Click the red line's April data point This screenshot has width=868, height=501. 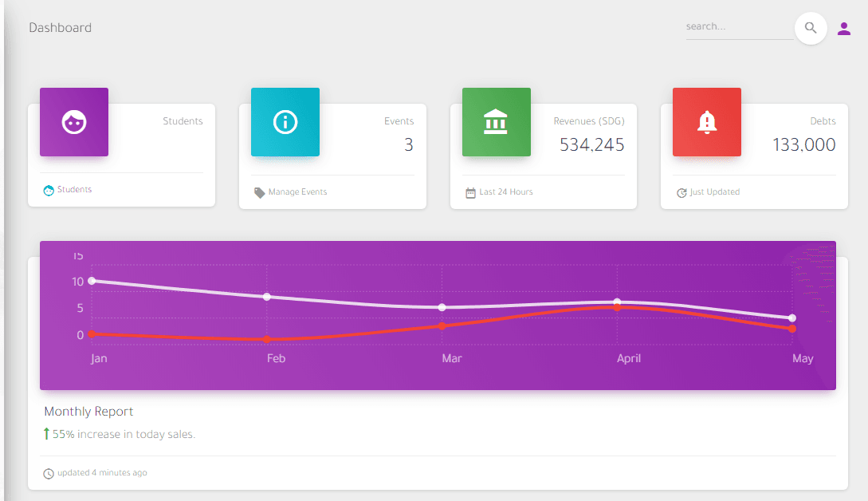pos(617,307)
